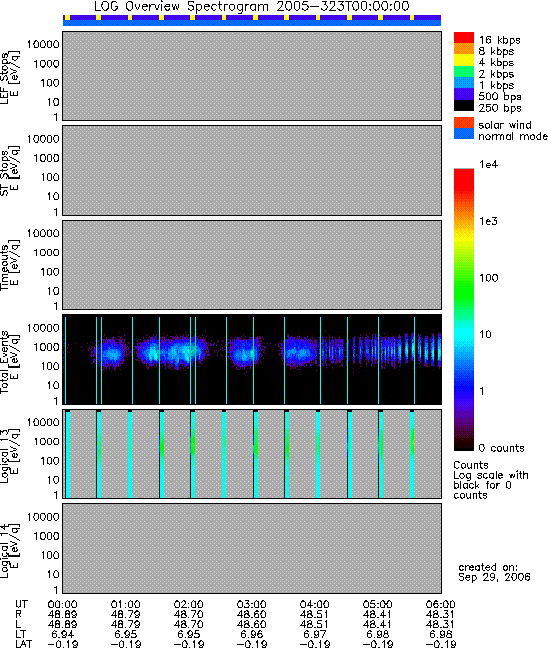This screenshot has height=648, width=548.
Task: Click the UT '03:00' time label
Action: tap(251, 605)
